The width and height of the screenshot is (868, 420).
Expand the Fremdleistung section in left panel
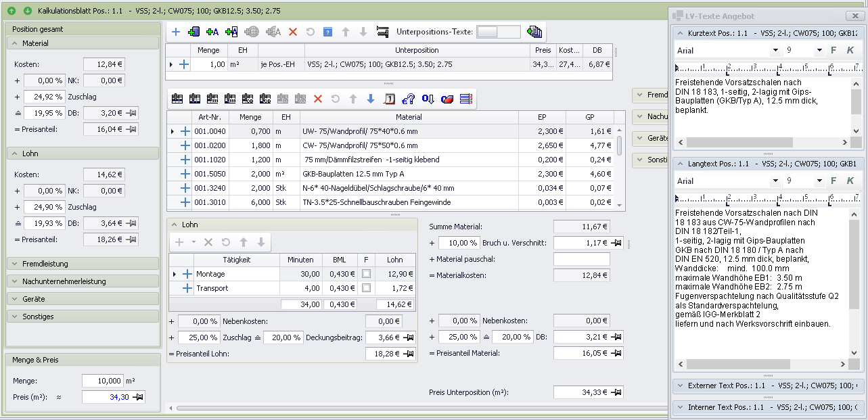click(15, 264)
